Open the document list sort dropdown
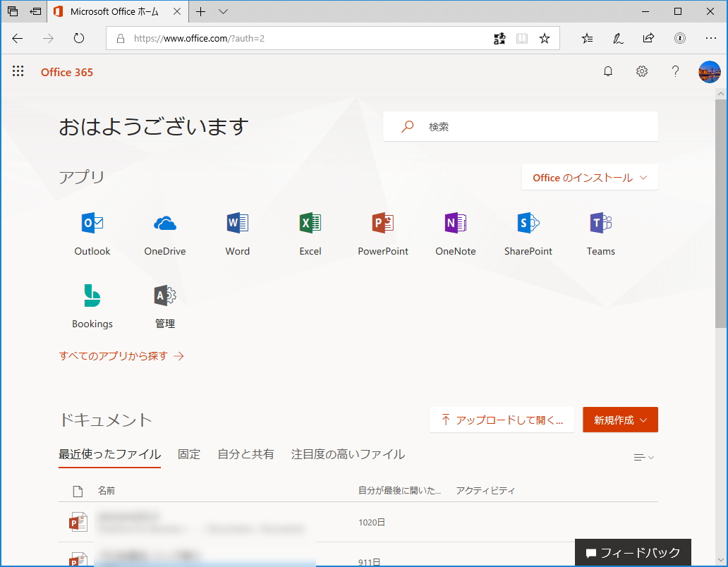 (643, 456)
